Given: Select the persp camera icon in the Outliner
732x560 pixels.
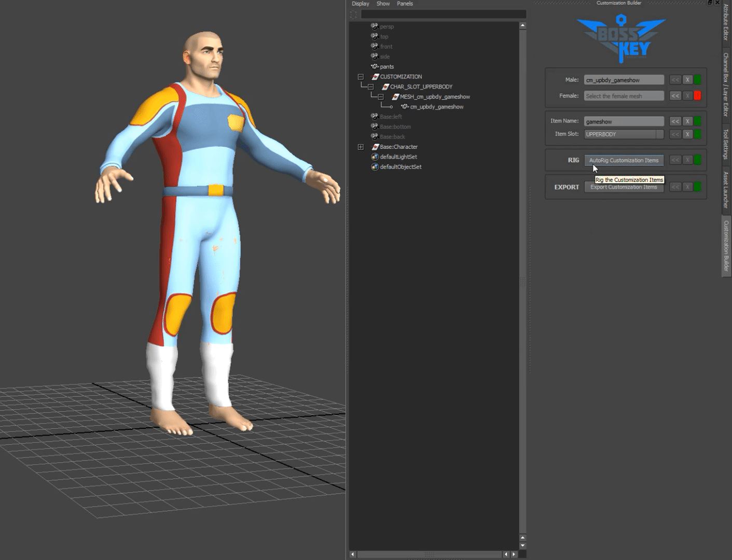Looking at the screenshot, I should (375, 26).
